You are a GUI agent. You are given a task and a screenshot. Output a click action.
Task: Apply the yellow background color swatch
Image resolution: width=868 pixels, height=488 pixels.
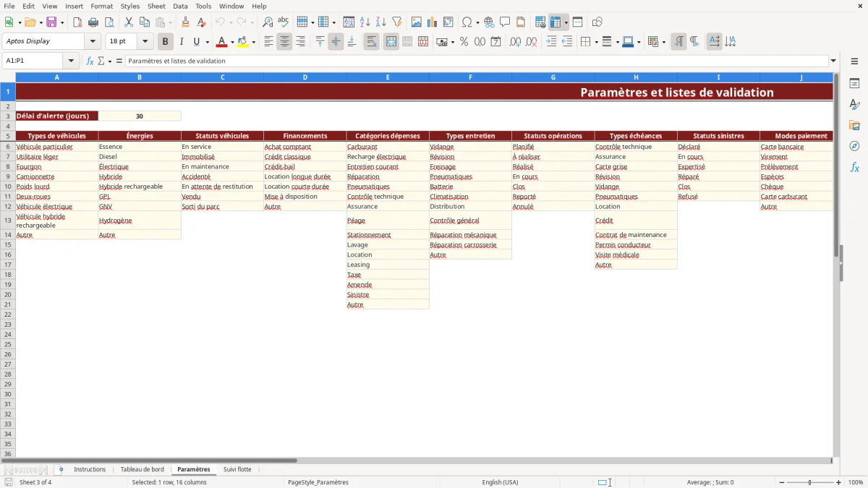[243, 42]
